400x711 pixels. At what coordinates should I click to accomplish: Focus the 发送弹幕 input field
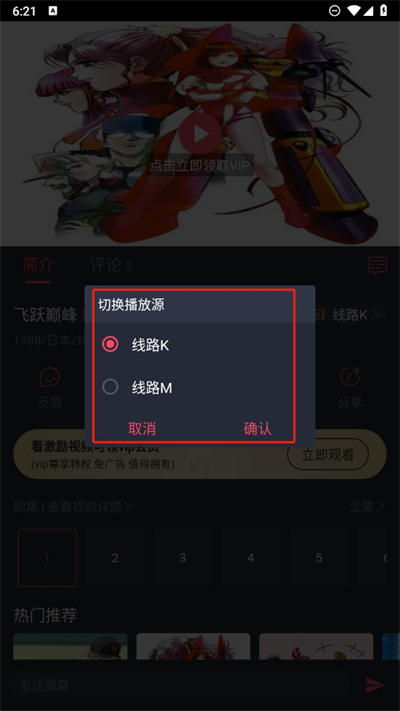pyautogui.click(x=181, y=685)
